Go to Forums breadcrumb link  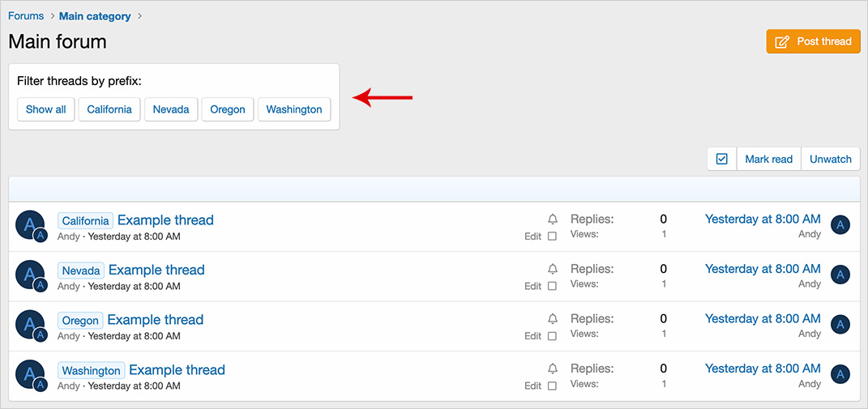pos(26,16)
